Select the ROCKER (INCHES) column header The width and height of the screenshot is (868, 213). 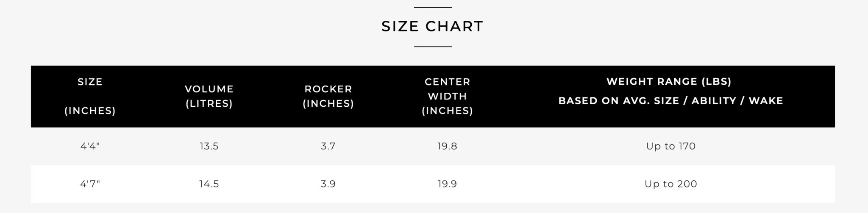point(328,96)
